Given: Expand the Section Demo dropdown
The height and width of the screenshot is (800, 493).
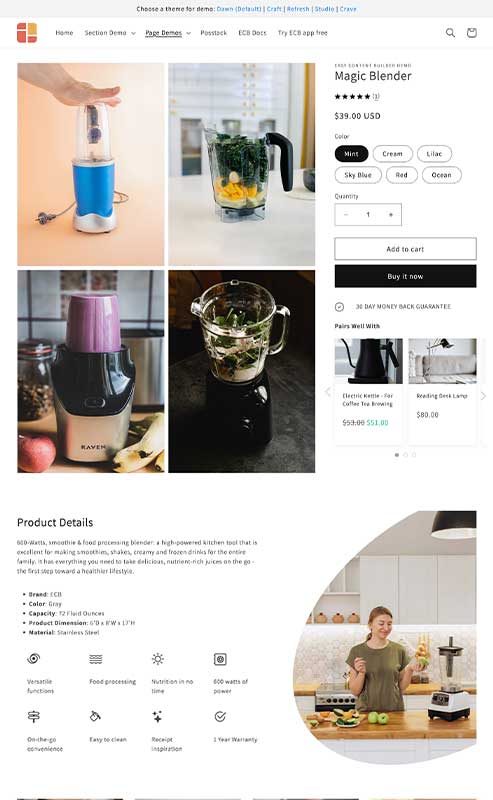Looking at the screenshot, I should coord(110,33).
